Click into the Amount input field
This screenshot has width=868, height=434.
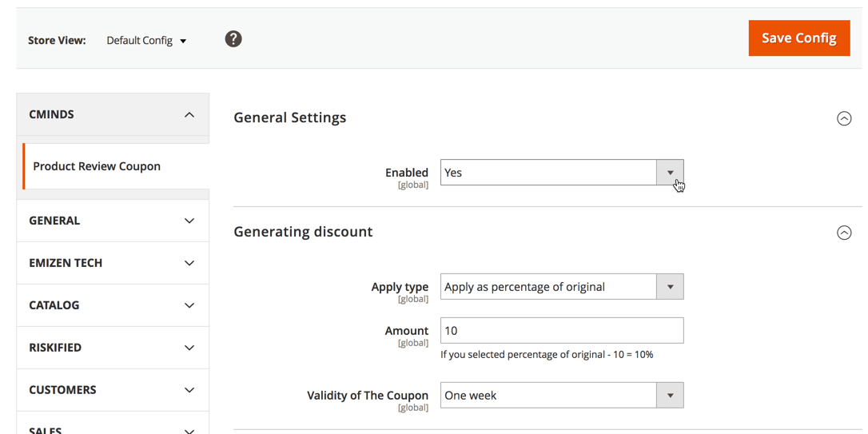561,331
